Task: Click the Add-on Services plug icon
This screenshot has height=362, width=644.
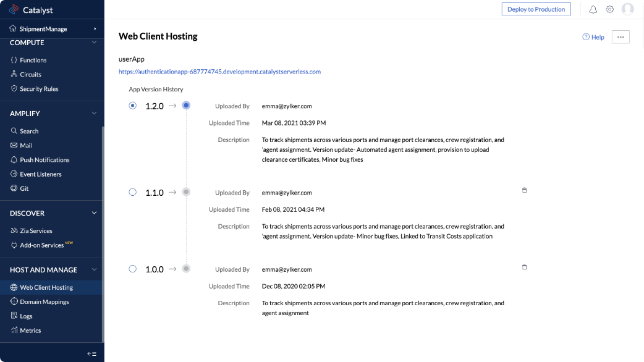Action: tap(14, 245)
